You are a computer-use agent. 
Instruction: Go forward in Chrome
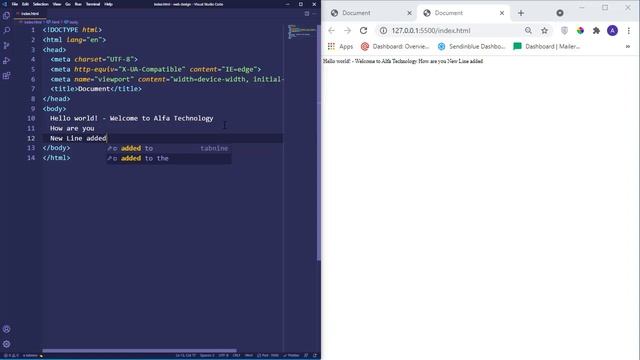click(x=347, y=31)
